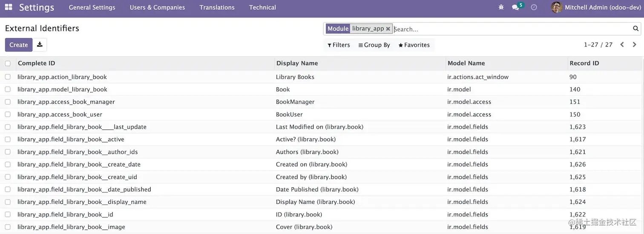Open library_app.field_library_book__image record
The width and height of the screenshot is (644, 234).
[x=71, y=227]
